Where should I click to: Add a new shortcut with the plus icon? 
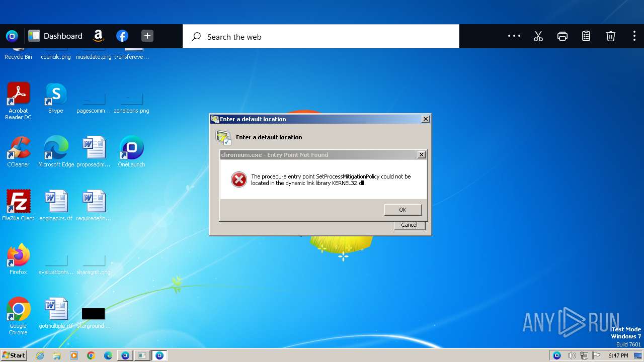[x=147, y=36]
